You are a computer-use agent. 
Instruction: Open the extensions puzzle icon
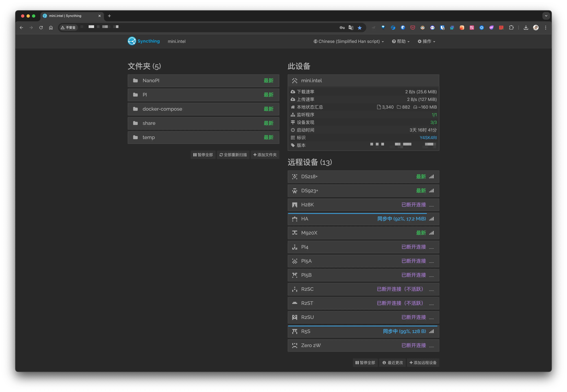[511, 28]
